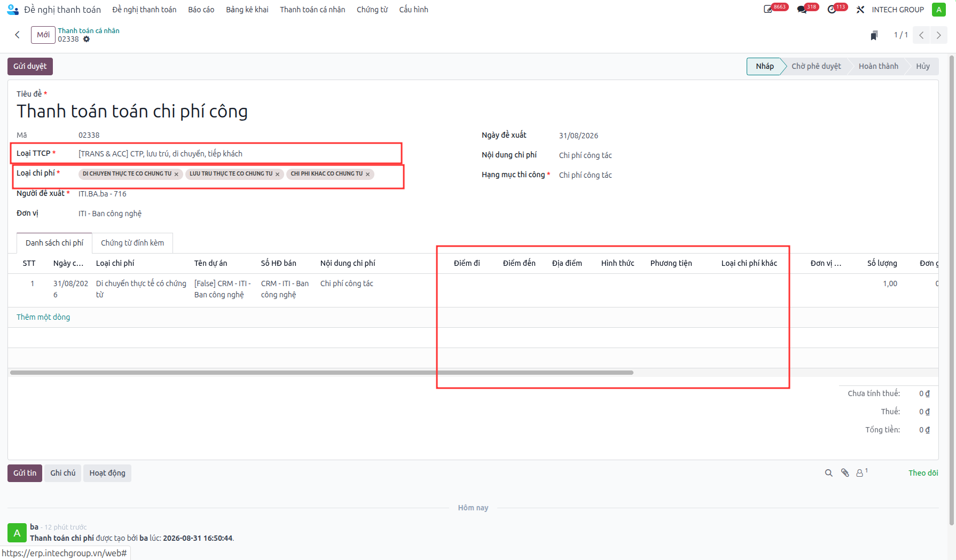Click the Theo dõi follow link

(x=923, y=473)
